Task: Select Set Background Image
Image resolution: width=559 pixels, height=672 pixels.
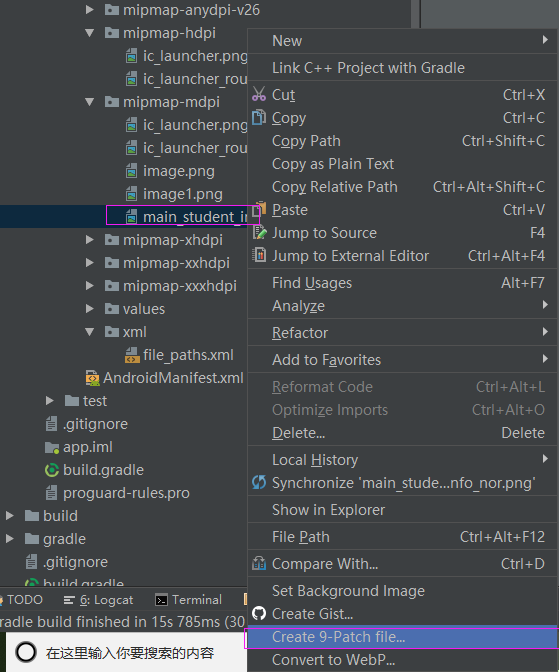Action: pos(402,591)
